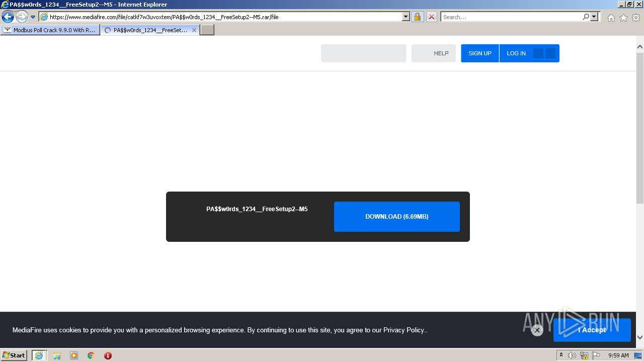Launch Google Chrome from taskbar

91,355
